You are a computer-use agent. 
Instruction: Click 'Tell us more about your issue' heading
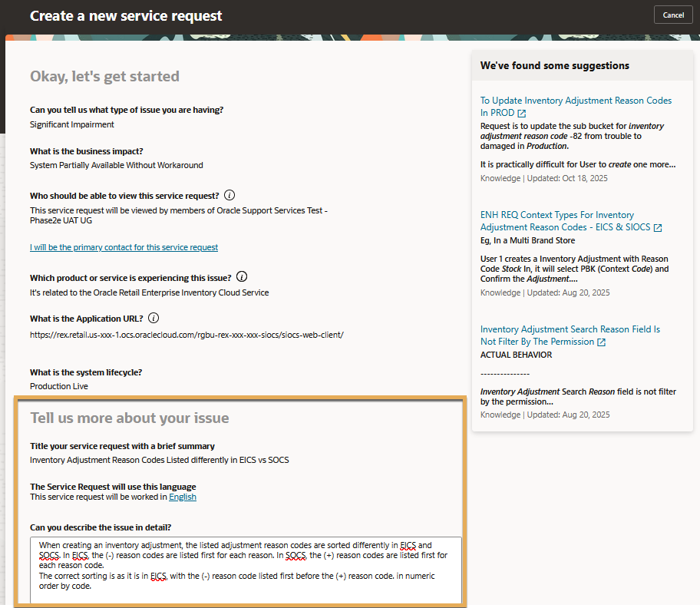coord(130,418)
